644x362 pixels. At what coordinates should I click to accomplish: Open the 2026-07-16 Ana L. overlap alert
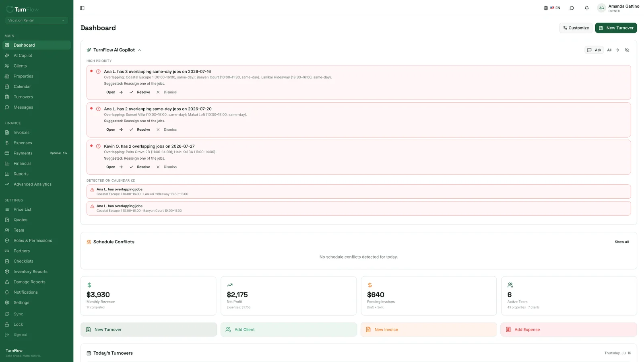click(114, 92)
